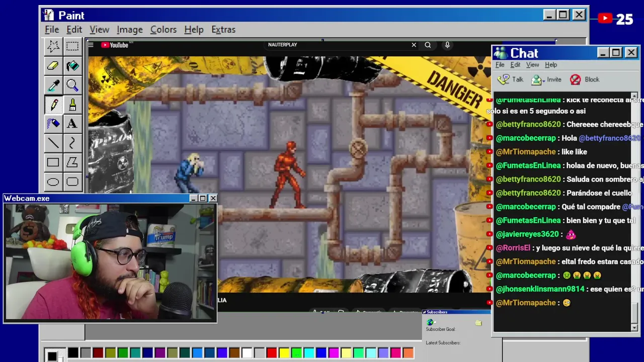This screenshot has width=644, height=362.
Task: Choose the Ellipse shape tool
Action: [53, 182]
